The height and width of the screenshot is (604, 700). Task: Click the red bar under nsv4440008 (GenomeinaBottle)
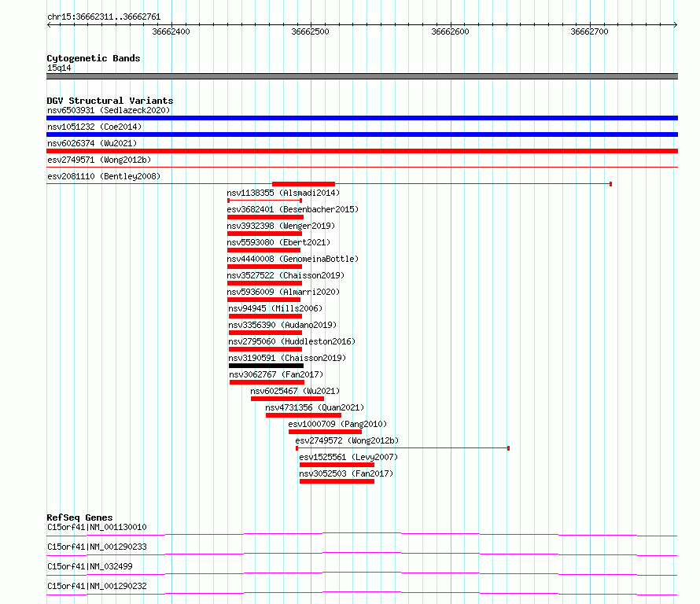(x=265, y=267)
